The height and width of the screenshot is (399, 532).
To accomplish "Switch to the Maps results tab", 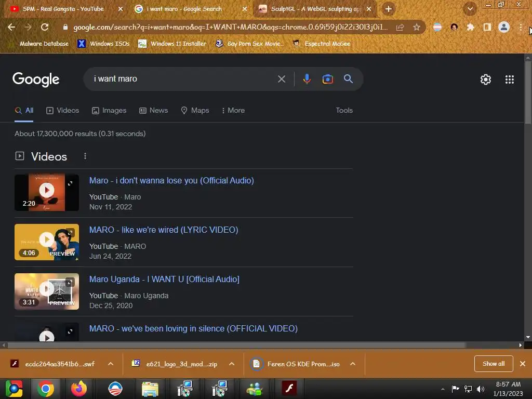I will [x=195, y=110].
